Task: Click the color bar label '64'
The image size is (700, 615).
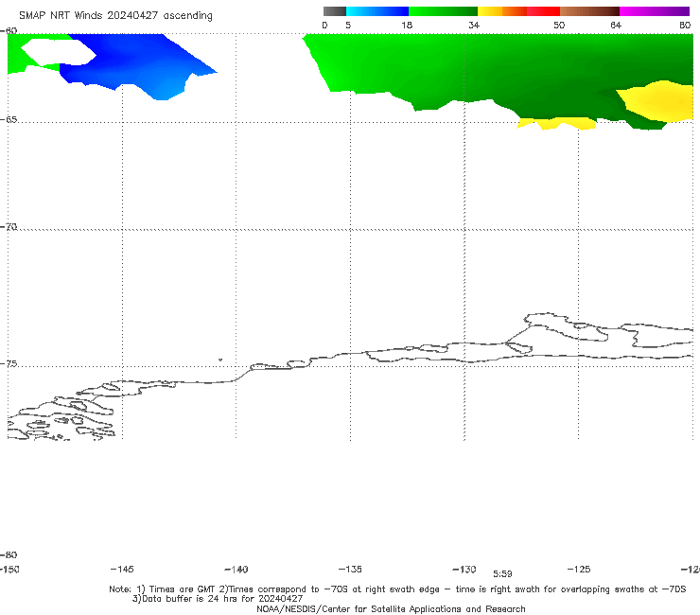Action: 616,26
